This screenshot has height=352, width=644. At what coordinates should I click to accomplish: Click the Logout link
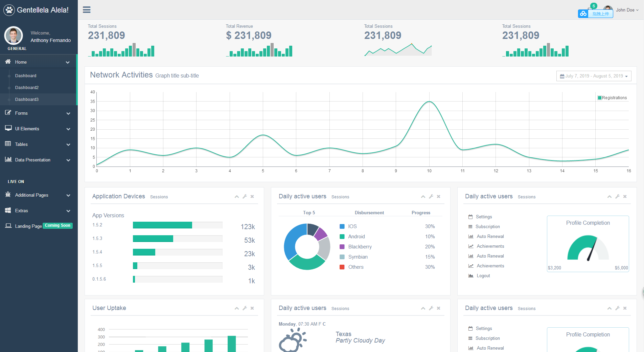483,276
